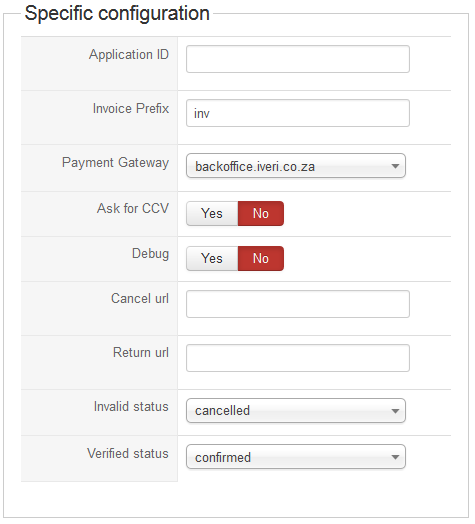This screenshot has width=475, height=524.
Task: Enable Debug by choosing Yes
Action: point(212,259)
